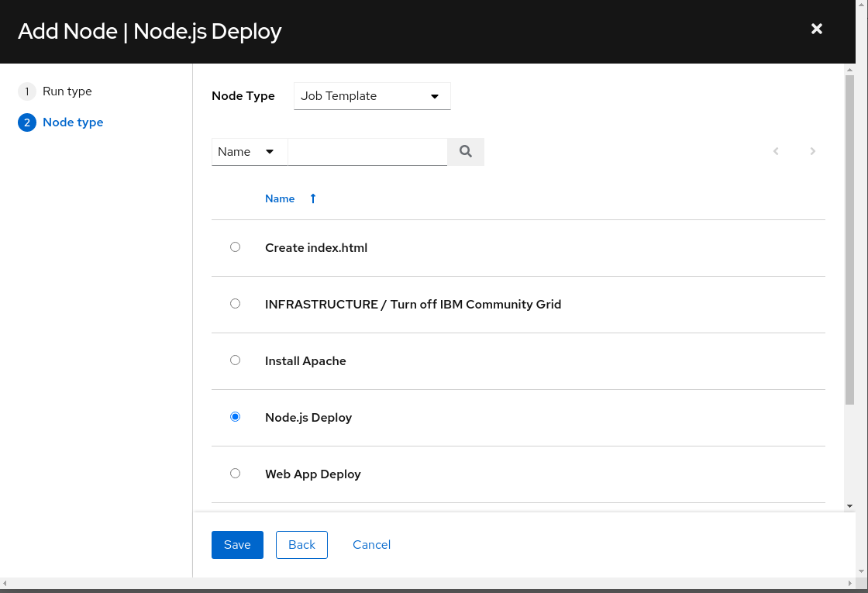
Task: Click the Back button
Action: click(301, 545)
